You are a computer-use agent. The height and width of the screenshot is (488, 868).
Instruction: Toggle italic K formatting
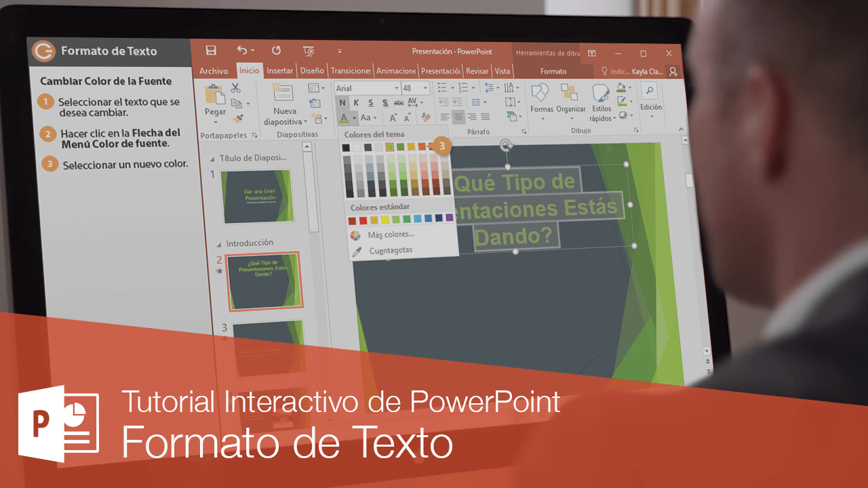pyautogui.click(x=357, y=102)
